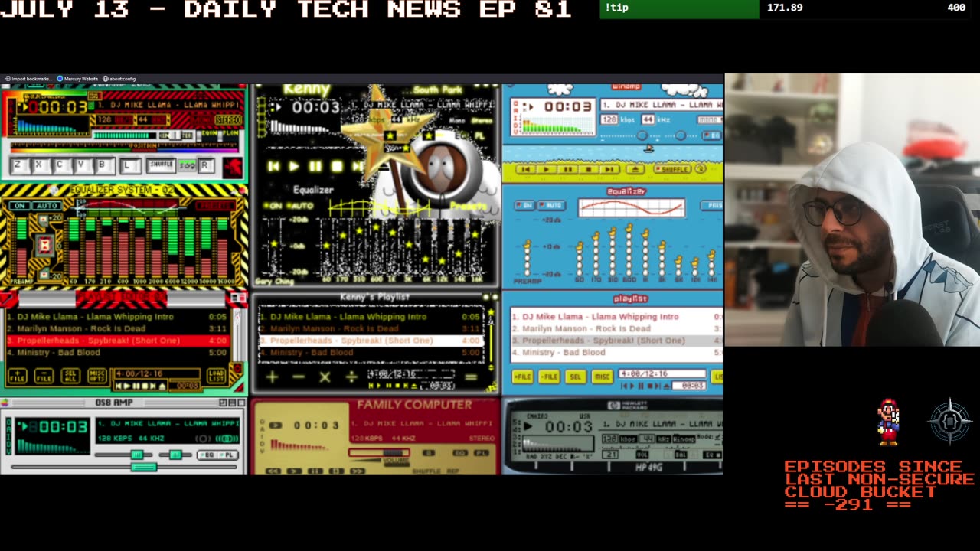Toggle ON in Kenny skin equalizer
The width and height of the screenshot is (980, 551).
271,206
